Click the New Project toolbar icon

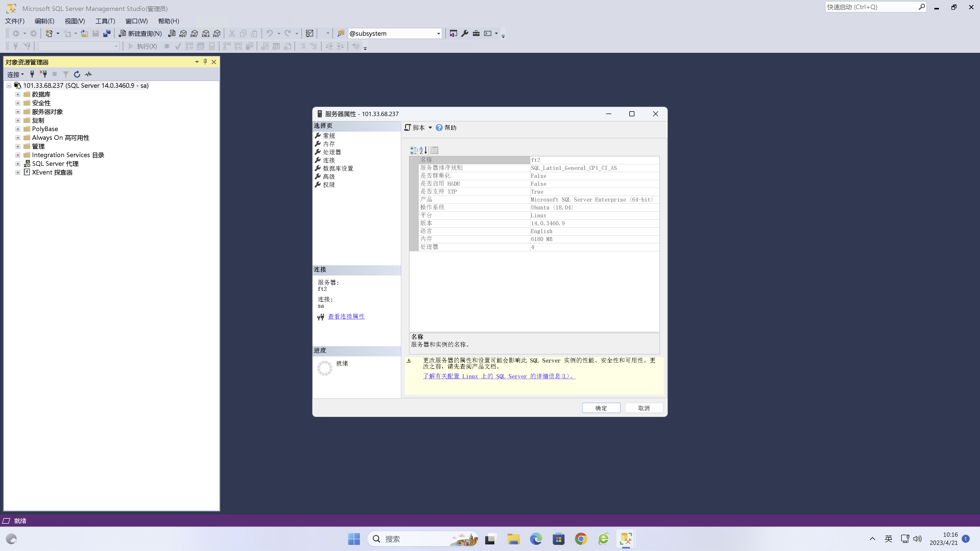click(x=49, y=33)
